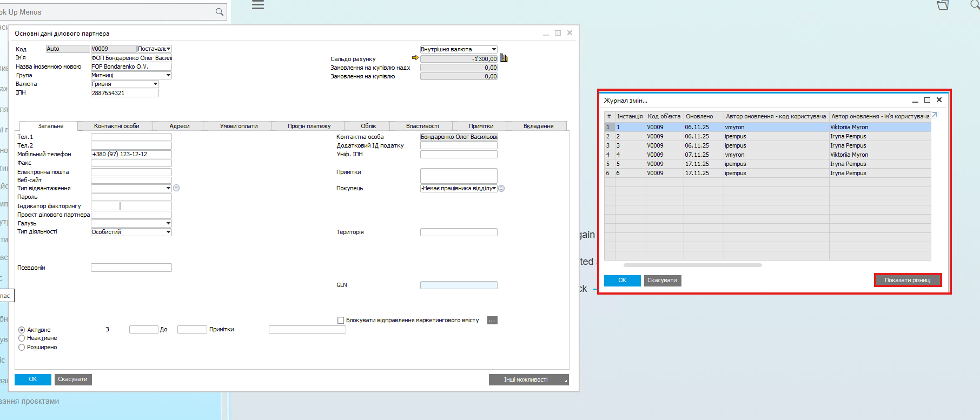The height and width of the screenshot is (420, 980).
Task: Expand the Внутрішня валюта dropdown
Action: 493,49
